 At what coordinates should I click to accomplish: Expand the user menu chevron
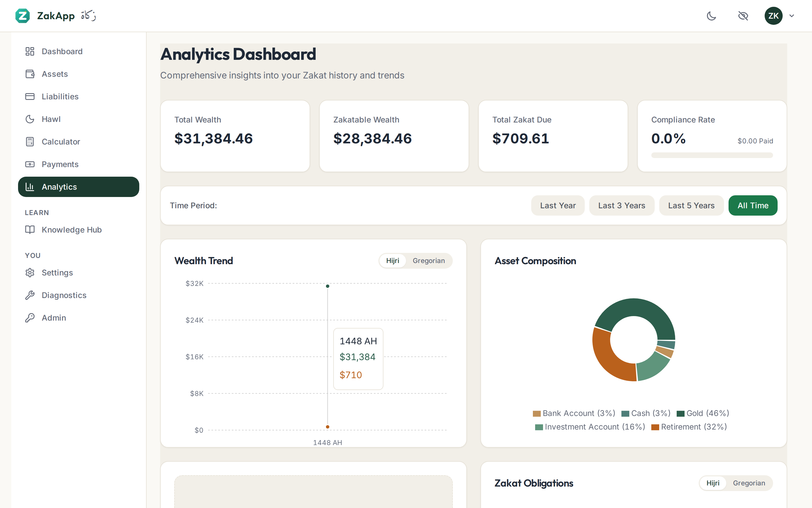click(x=791, y=16)
